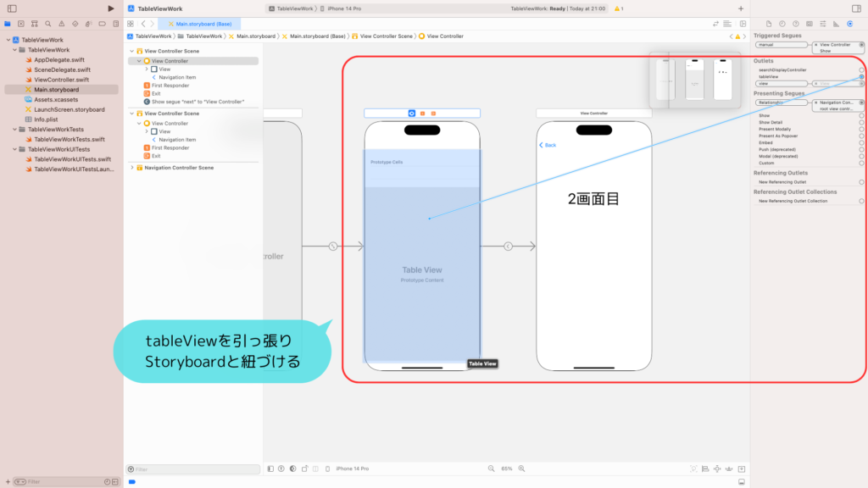
Task: Remove the manual triggered segue connection
Action: (x=815, y=45)
